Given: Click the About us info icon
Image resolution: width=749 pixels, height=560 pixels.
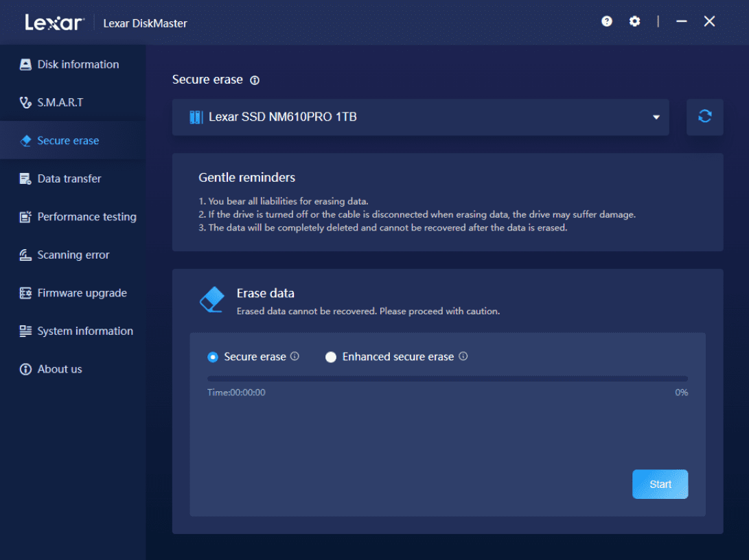Looking at the screenshot, I should pos(25,369).
